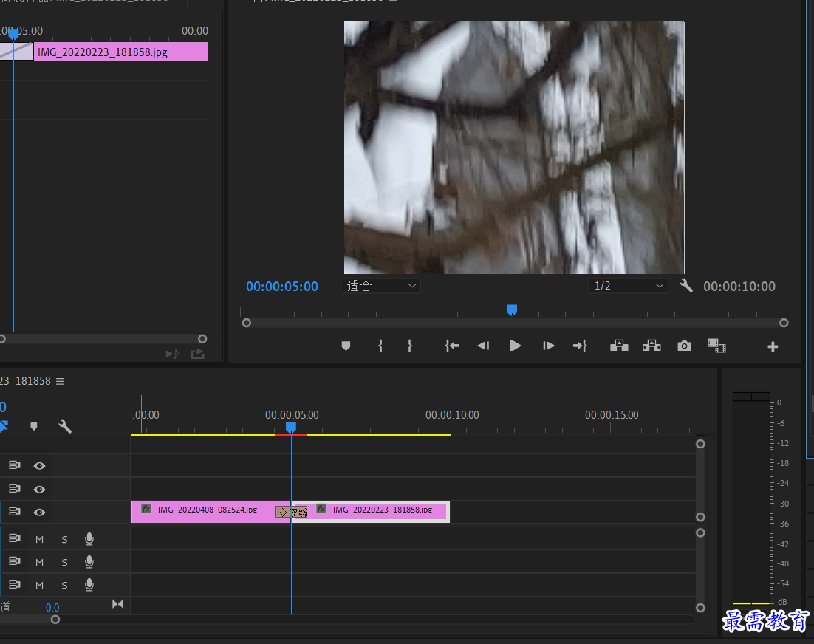This screenshot has height=644, width=814.
Task: Open the Fit zoom level dropdown
Action: [380, 286]
